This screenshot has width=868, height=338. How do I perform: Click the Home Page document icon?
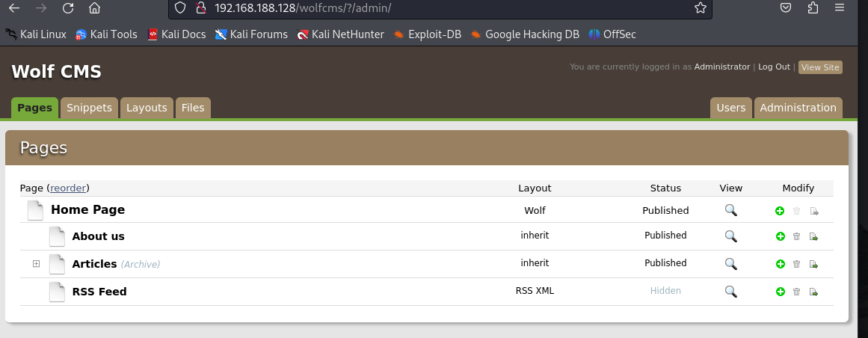35,211
